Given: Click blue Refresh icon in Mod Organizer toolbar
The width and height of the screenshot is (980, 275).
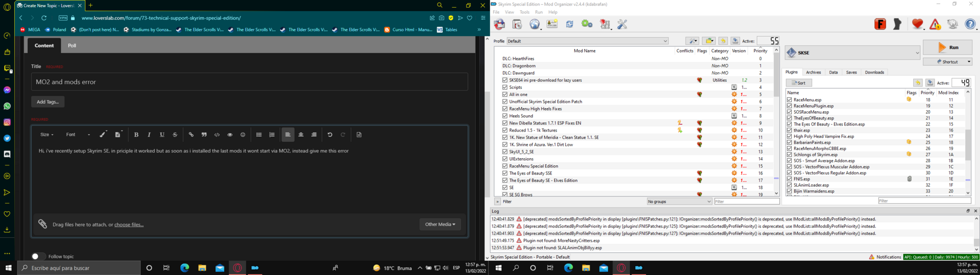Looking at the screenshot, I should 570,24.
